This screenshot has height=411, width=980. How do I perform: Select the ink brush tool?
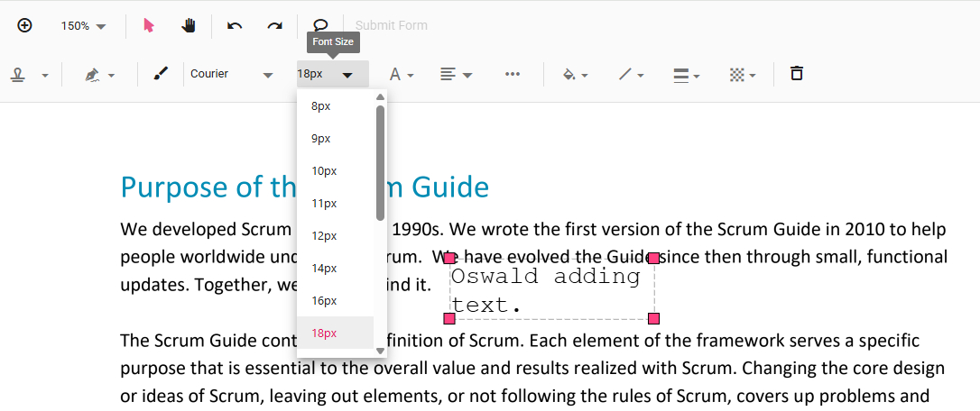click(x=161, y=74)
